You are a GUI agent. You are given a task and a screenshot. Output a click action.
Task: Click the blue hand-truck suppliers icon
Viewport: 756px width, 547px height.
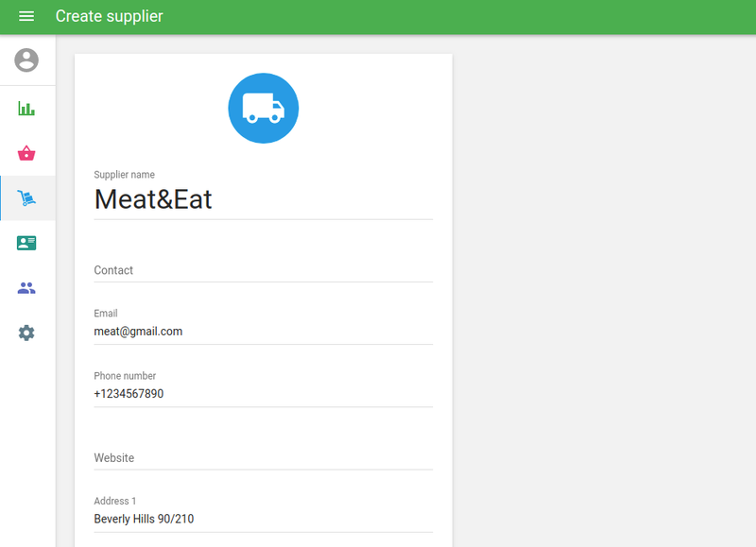click(26, 198)
